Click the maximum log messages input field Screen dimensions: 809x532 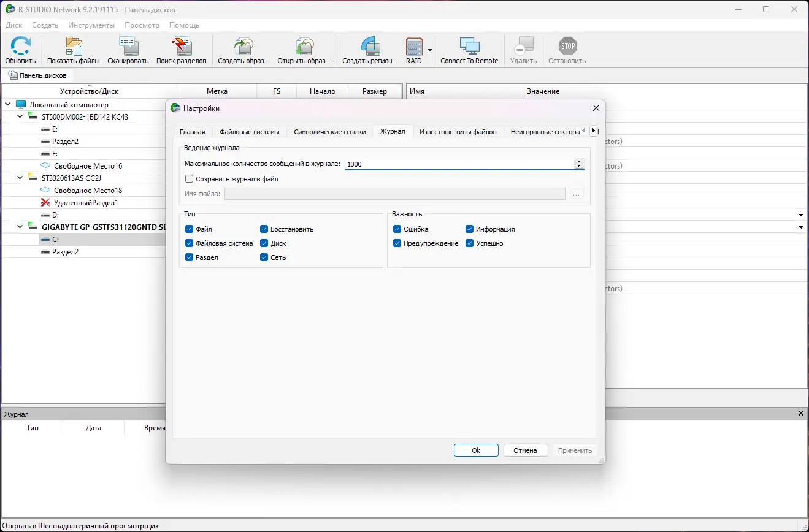point(459,164)
